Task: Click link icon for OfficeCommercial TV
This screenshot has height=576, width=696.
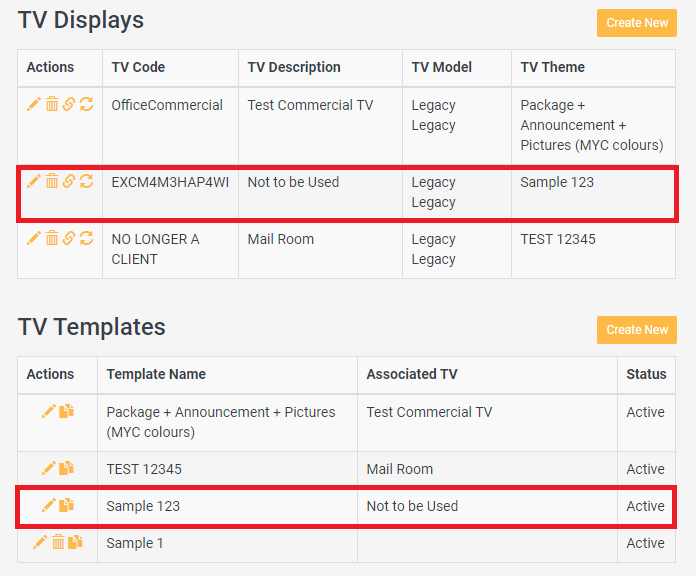Action: pos(69,105)
